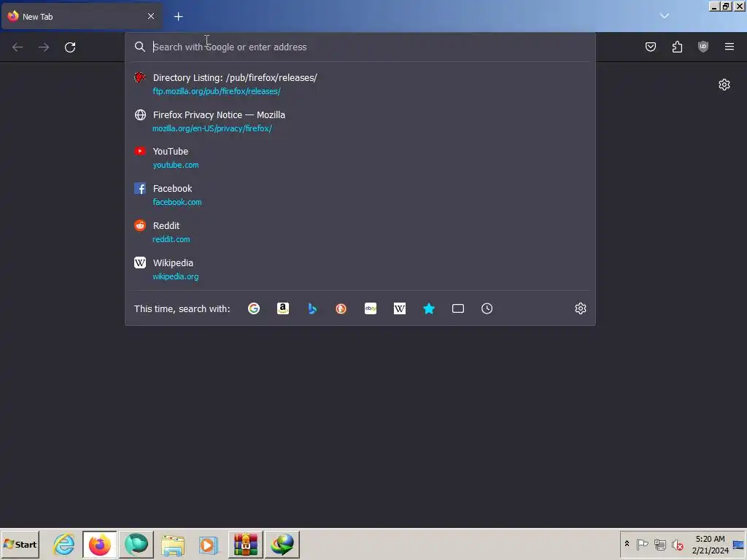Viewport: 747px width, 560px height.
Task: Open the teal globe browser taskbar icon
Action: [136, 544]
